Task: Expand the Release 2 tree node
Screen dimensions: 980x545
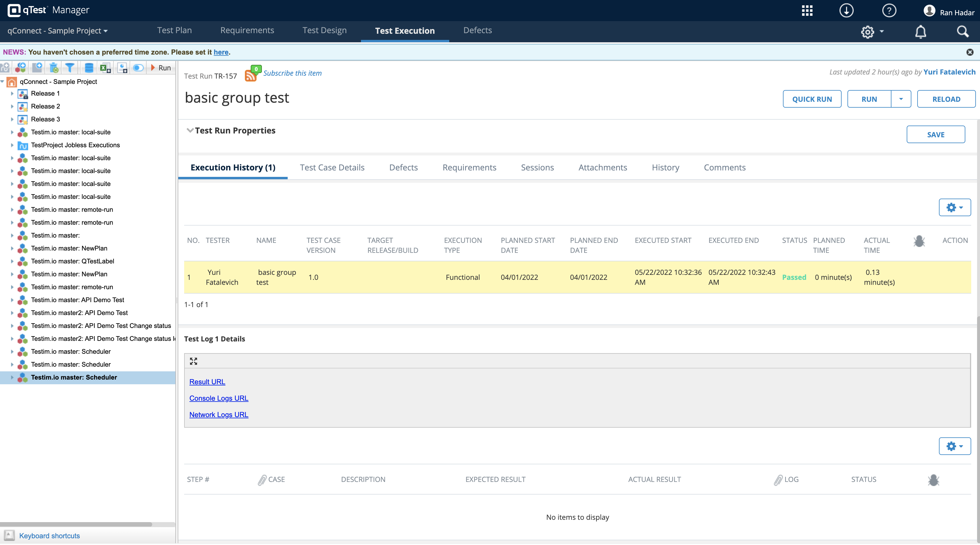Action: click(x=12, y=106)
